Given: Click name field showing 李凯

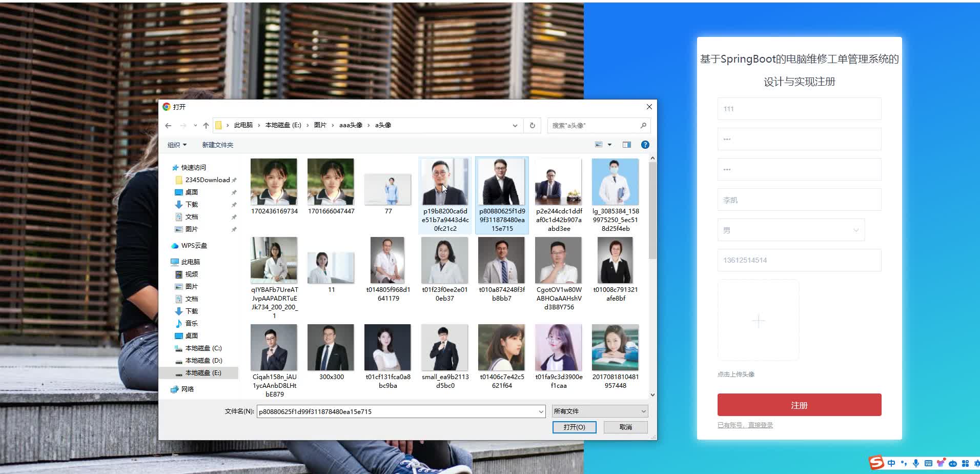Looking at the screenshot, I should [x=799, y=200].
